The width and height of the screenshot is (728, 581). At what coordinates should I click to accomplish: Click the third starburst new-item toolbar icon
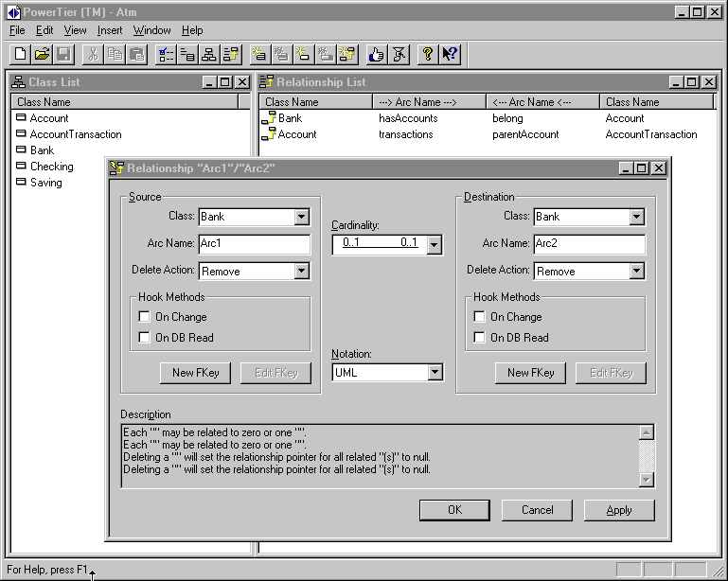(x=303, y=54)
